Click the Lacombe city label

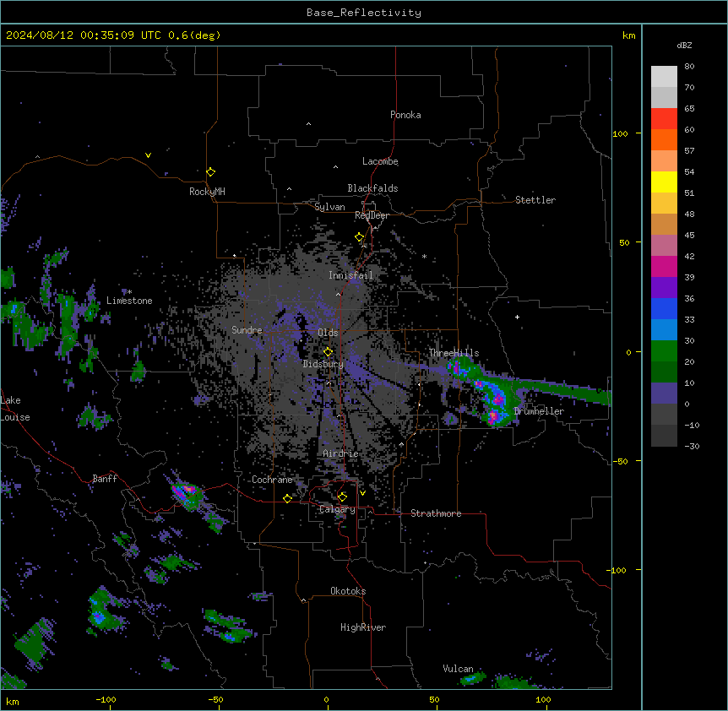380,161
